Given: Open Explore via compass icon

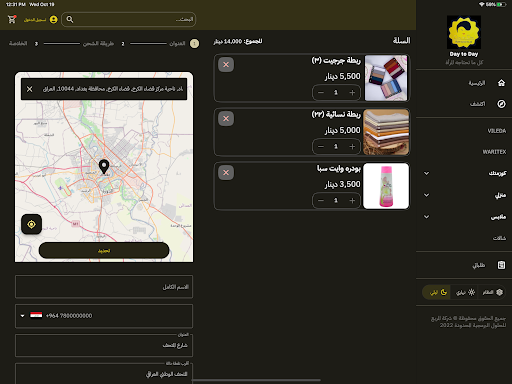Looking at the screenshot, I should pos(501,104).
